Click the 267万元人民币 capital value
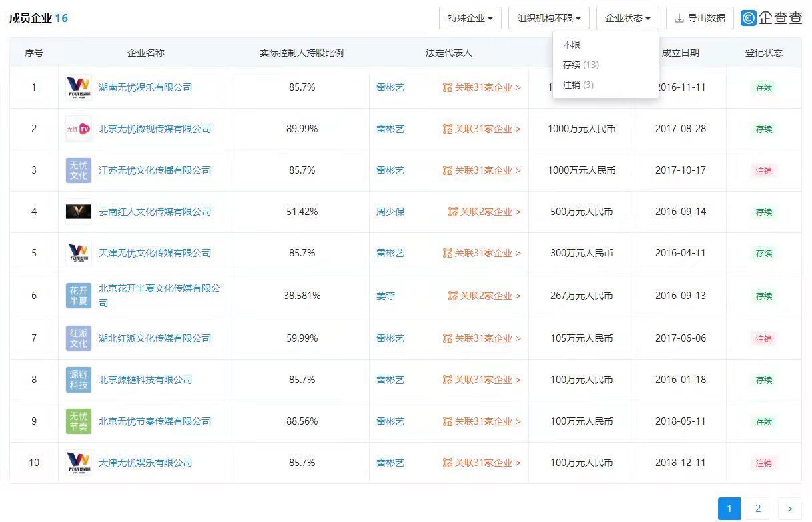The image size is (812, 522). [x=582, y=296]
